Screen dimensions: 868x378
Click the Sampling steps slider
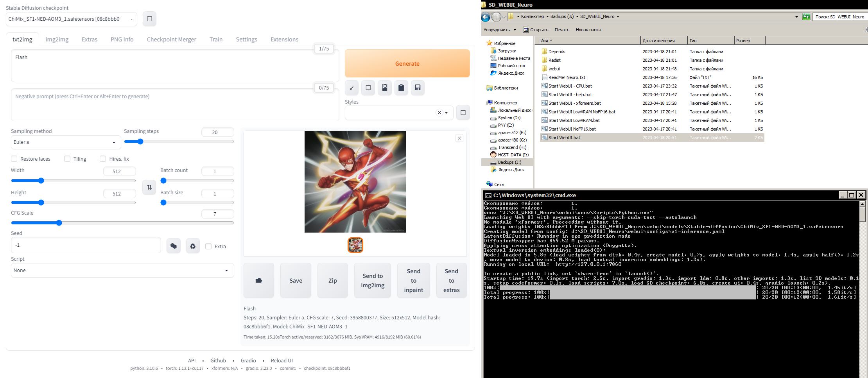point(179,142)
